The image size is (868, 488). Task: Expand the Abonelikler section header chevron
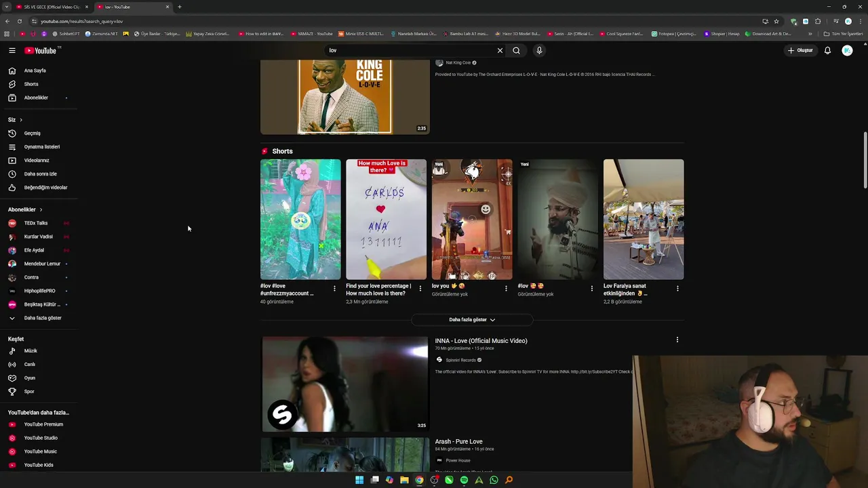point(41,210)
